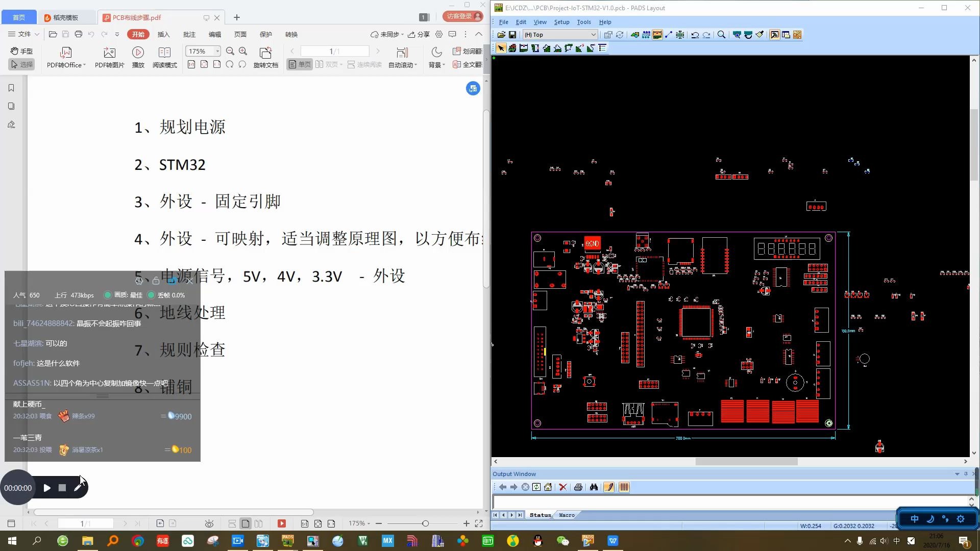
Task: Open the 175% zoom level dropdown in WPS
Action: pyautogui.click(x=216, y=51)
